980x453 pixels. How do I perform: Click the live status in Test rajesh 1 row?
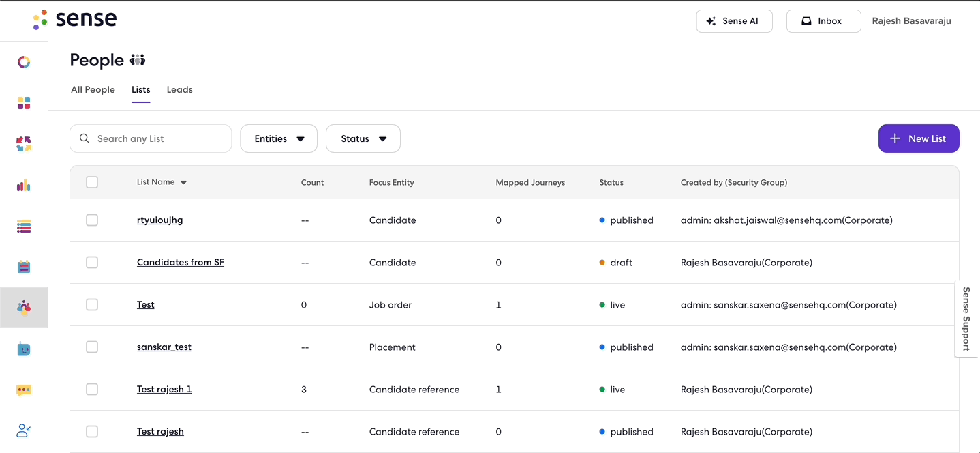point(613,390)
